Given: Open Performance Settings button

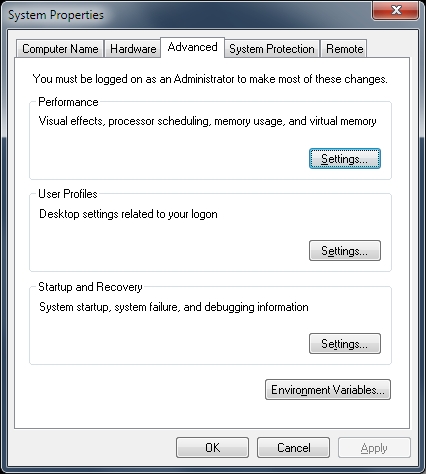Looking at the screenshot, I should coord(345,159).
